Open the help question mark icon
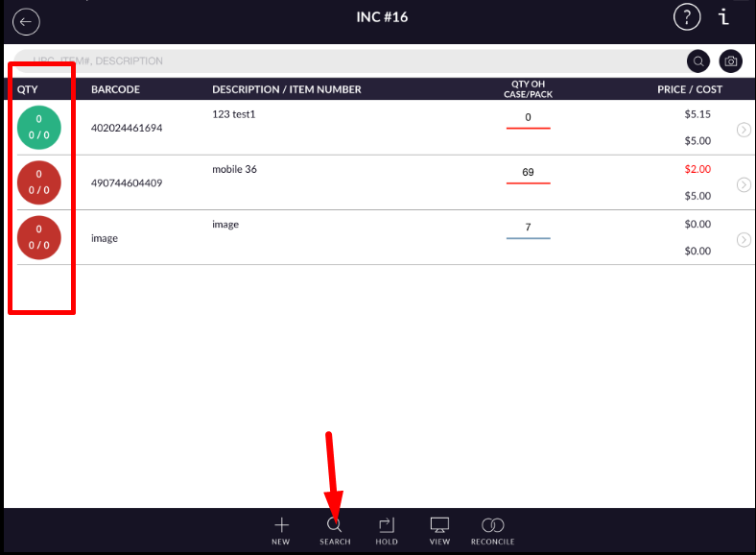 [686, 17]
